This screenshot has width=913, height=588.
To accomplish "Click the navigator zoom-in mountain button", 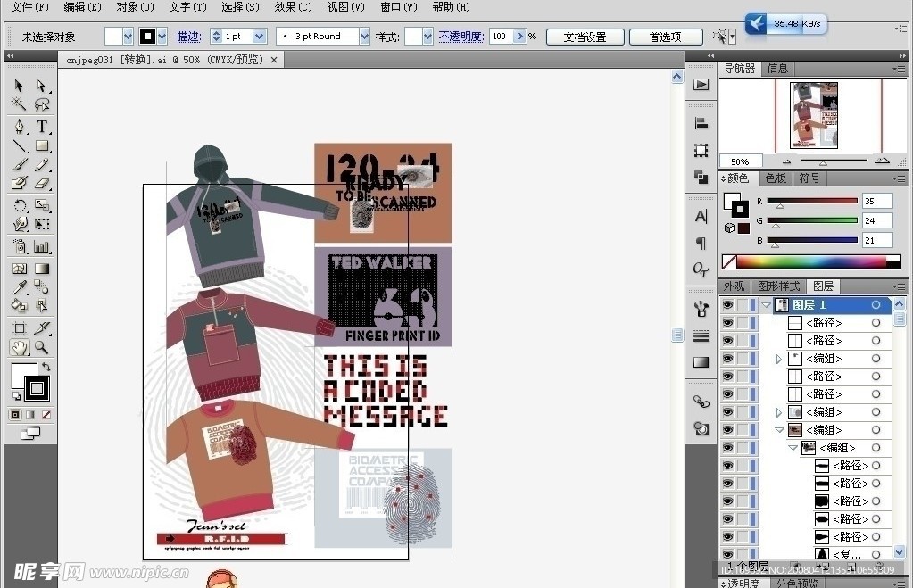I will click(882, 161).
